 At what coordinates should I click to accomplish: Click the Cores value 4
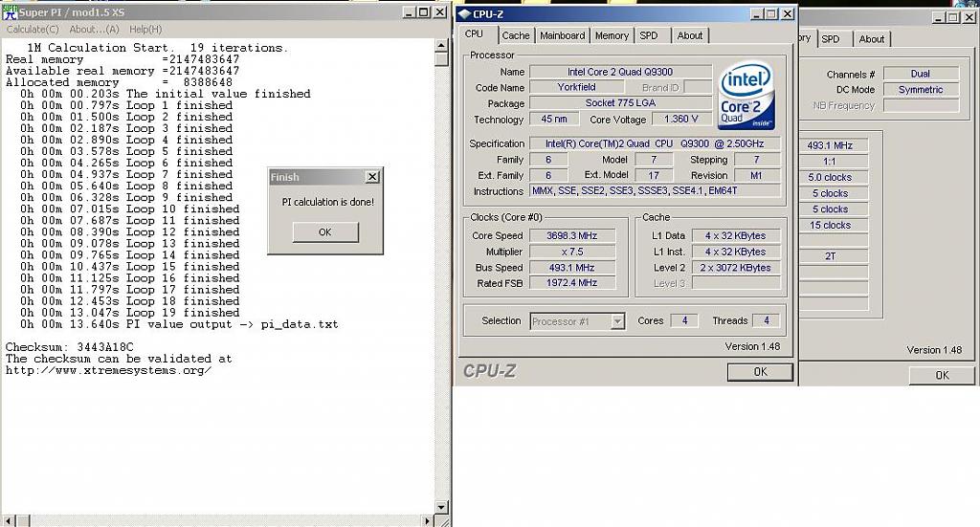click(x=684, y=320)
